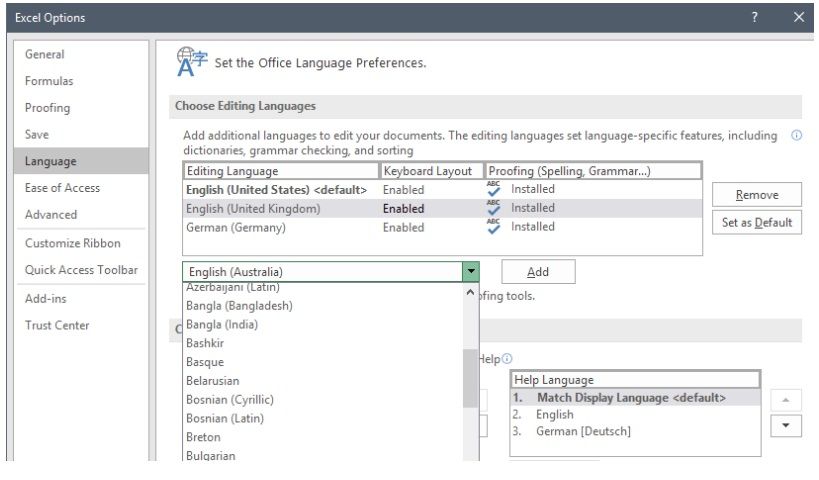Screen dimensions: 819x480
Task: Collapse the English (Australia) language dropdown arrow
Action: point(470,272)
